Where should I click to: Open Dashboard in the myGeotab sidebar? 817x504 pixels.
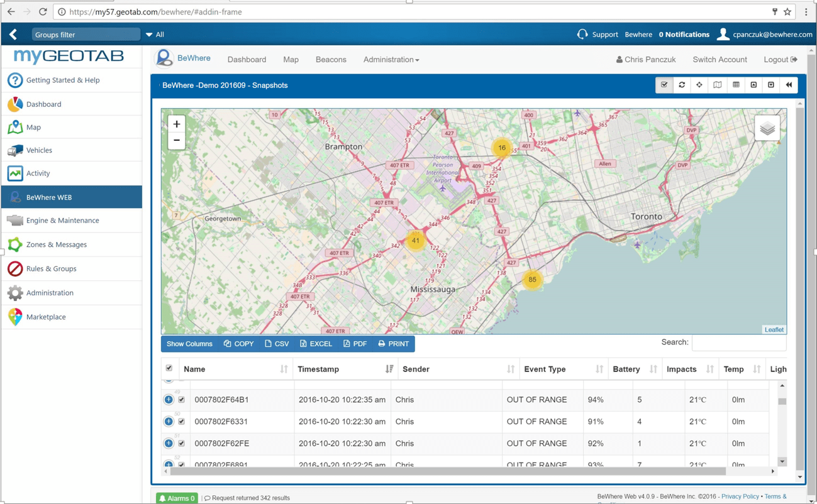click(x=71, y=104)
